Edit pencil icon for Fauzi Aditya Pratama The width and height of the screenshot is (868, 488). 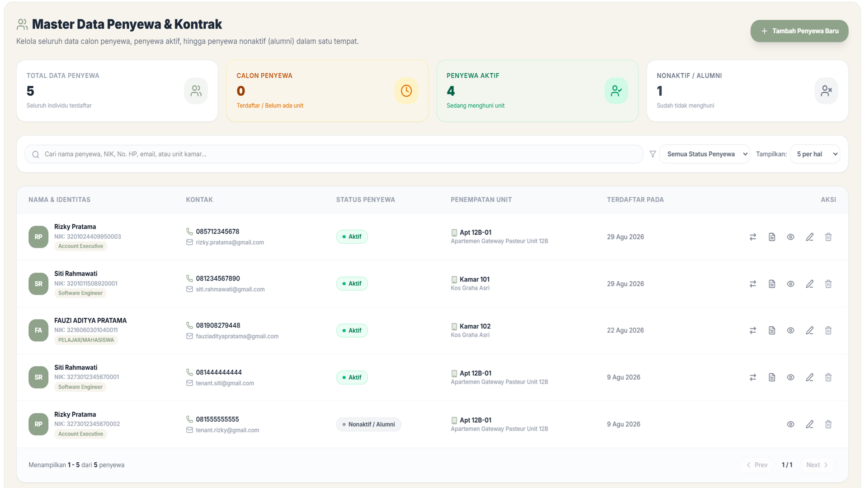click(810, 330)
